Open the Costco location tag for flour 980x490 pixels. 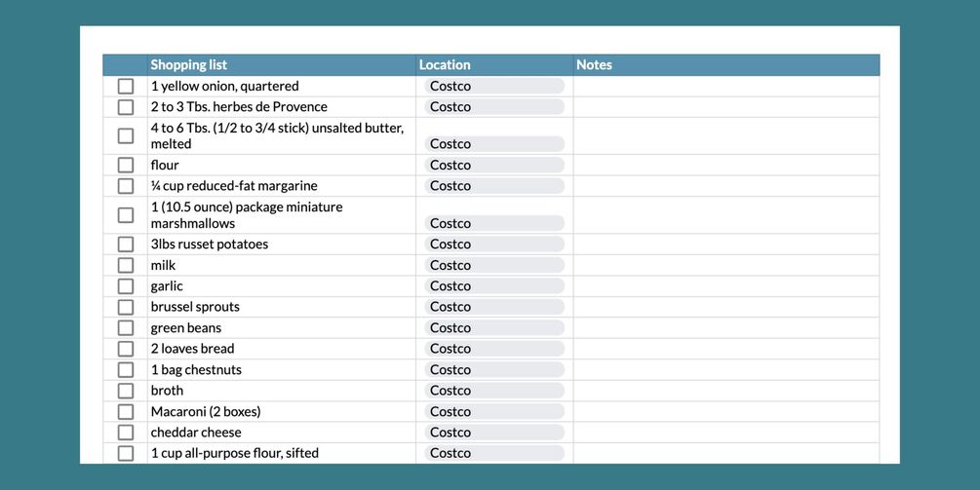coord(493,165)
